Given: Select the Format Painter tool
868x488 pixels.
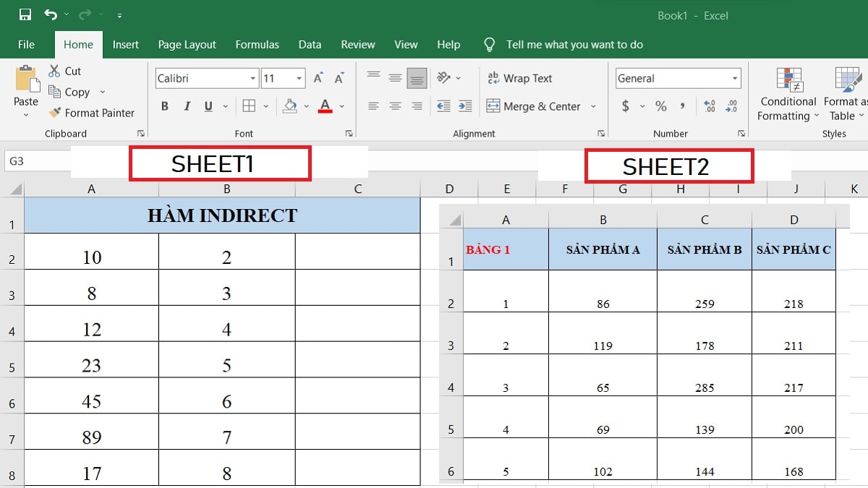Looking at the screenshot, I should pos(92,113).
